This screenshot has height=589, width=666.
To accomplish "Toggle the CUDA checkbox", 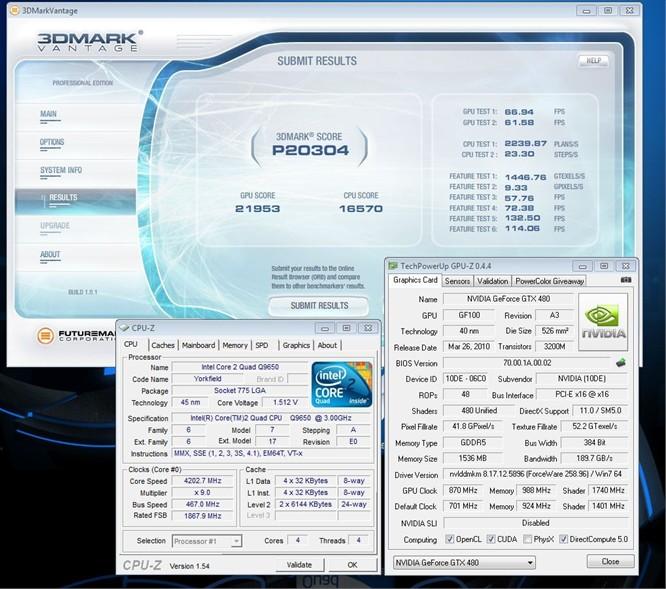I will click(491, 539).
